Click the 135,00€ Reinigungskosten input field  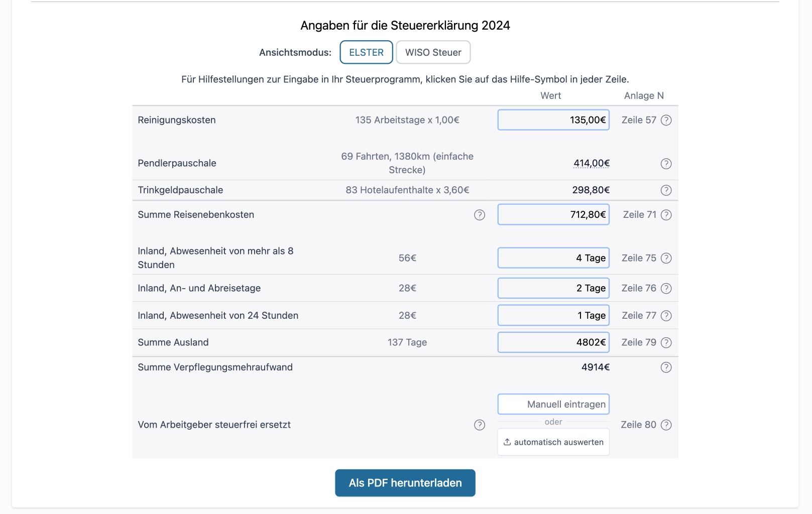click(x=553, y=119)
